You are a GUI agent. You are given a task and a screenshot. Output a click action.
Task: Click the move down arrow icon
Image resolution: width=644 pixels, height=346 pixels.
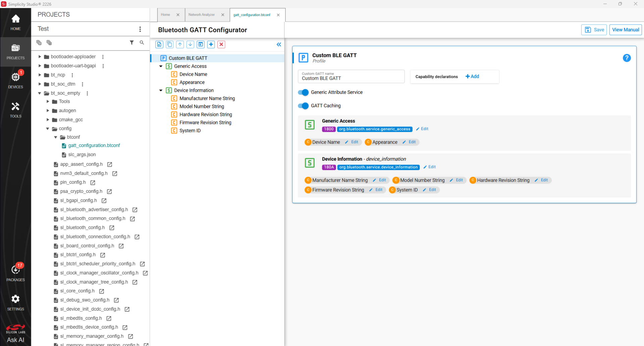click(190, 44)
